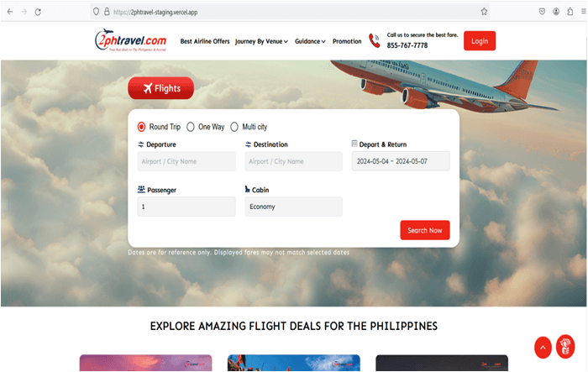Open the Cabin Economy selector
Image resolution: width=588 pixels, height=372 pixels.
click(x=294, y=207)
